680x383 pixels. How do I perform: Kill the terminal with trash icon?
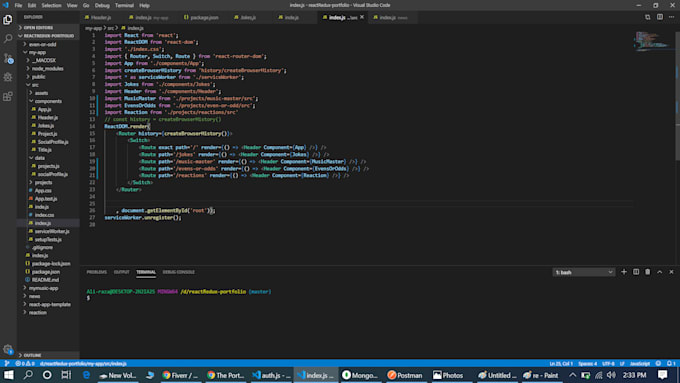pyautogui.click(x=647, y=272)
